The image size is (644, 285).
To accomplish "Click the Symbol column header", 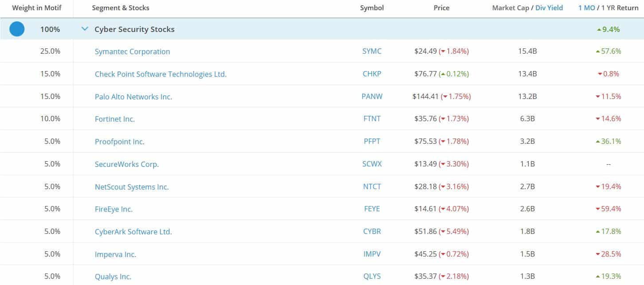I will tap(372, 8).
